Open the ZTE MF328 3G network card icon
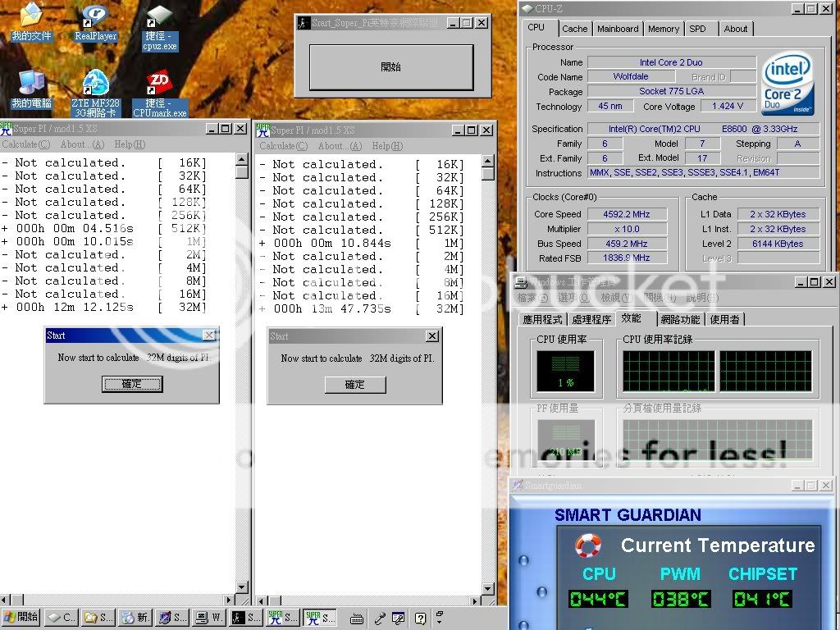Viewport: 840px width, 630px height. pos(95,83)
